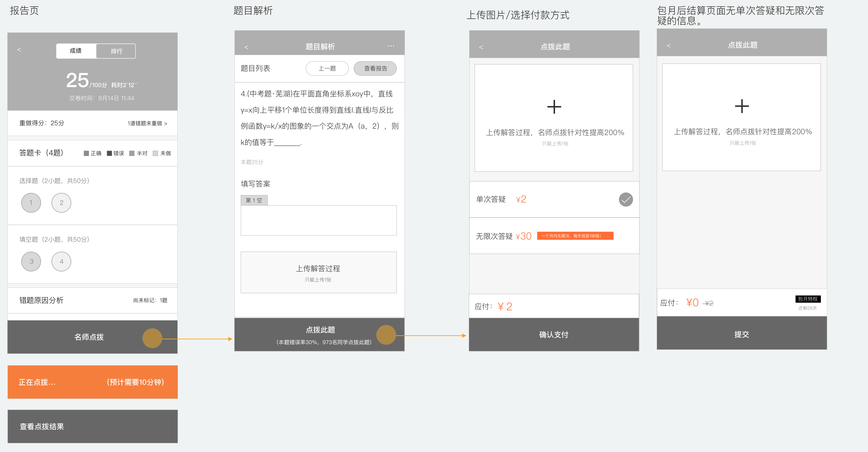Click the back arrow on 题目解析 page
The width and height of the screenshot is (868, 452).
point(246,47)
